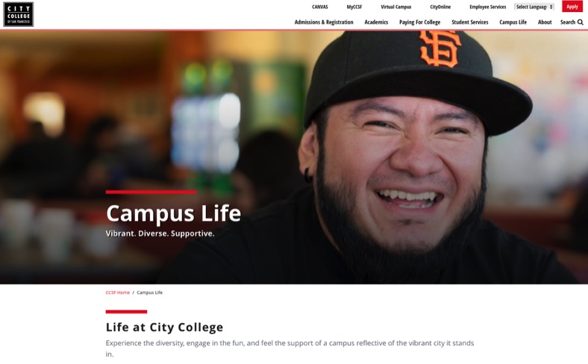Open the CANVAS link
This screenshot has width=588, height=364.
click(320, 7)
